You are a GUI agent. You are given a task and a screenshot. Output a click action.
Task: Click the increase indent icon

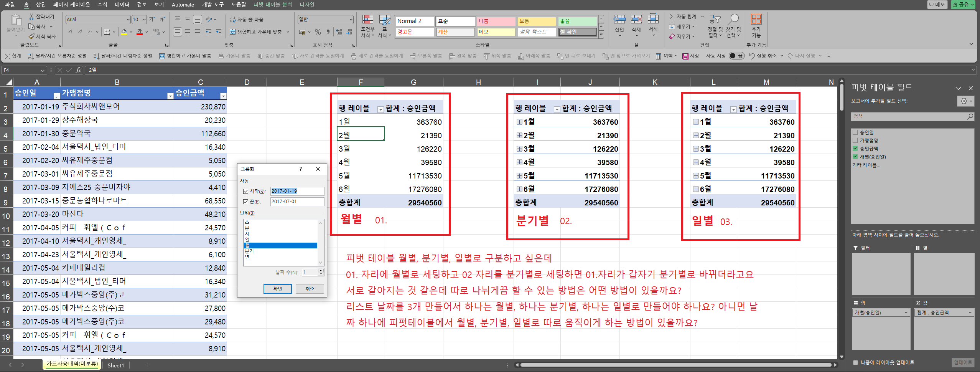click(x=218, y=32)
